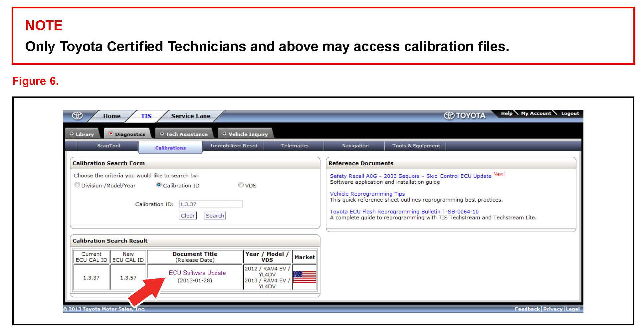
Task: Click the Tools & Equipment menu item
Action: tap(416, 146)
